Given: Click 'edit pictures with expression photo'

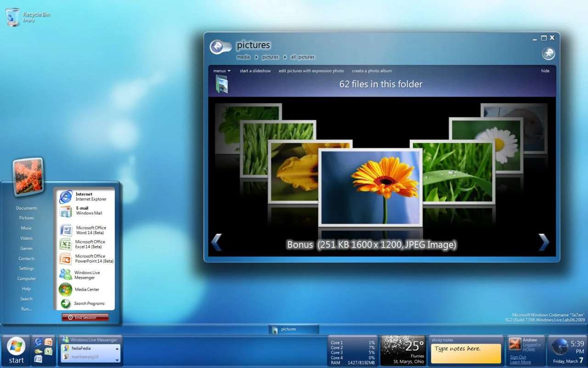Looking at the screenshot, I should (311, 71).
